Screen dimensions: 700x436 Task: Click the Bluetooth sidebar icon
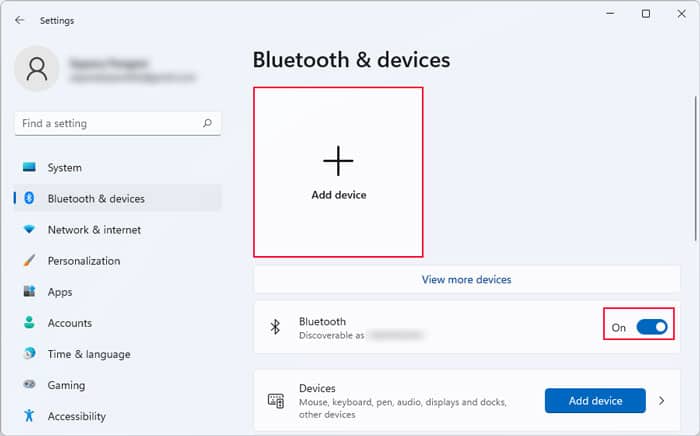(x=29, y=198)
